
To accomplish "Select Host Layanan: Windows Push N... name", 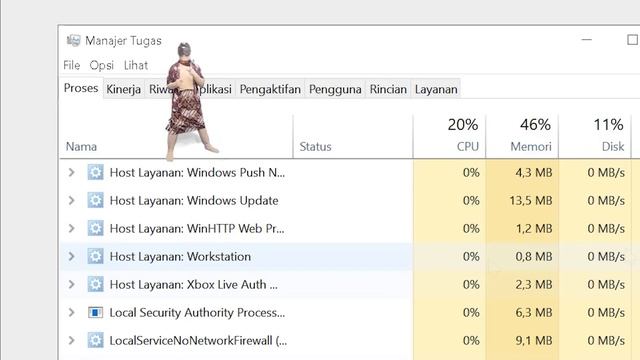I will [197, 172].
